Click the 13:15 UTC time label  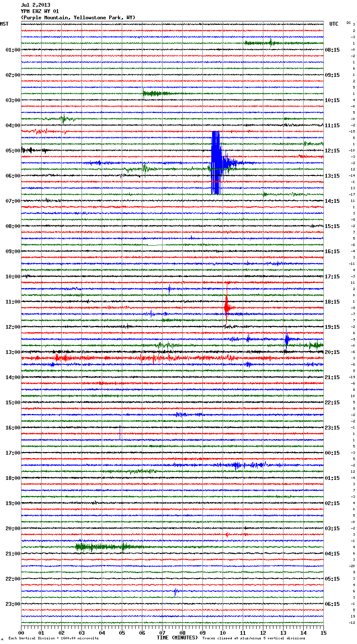coord(332,176)
